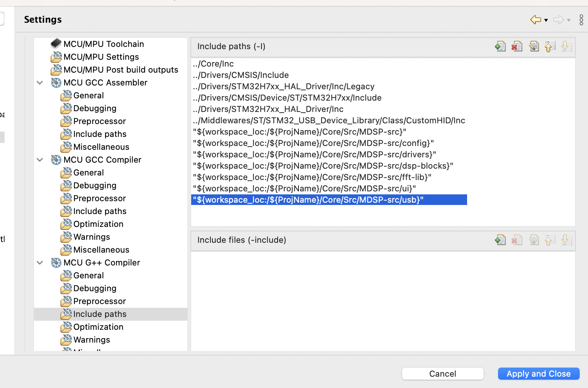Collapse the MCU GCC Compiler tree node

pos(40,160)
